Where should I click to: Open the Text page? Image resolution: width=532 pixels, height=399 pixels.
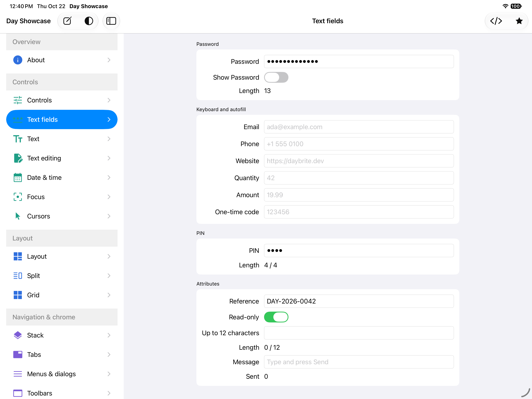(62, 139)
